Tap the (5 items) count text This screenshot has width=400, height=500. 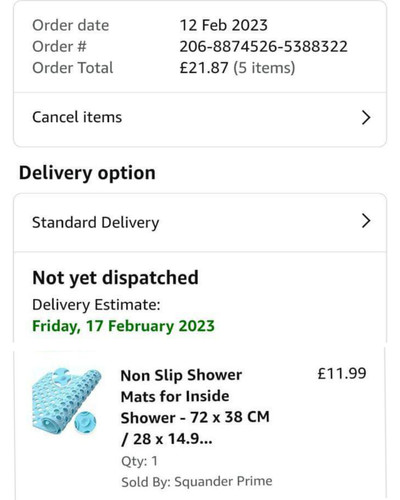point(264,68)
